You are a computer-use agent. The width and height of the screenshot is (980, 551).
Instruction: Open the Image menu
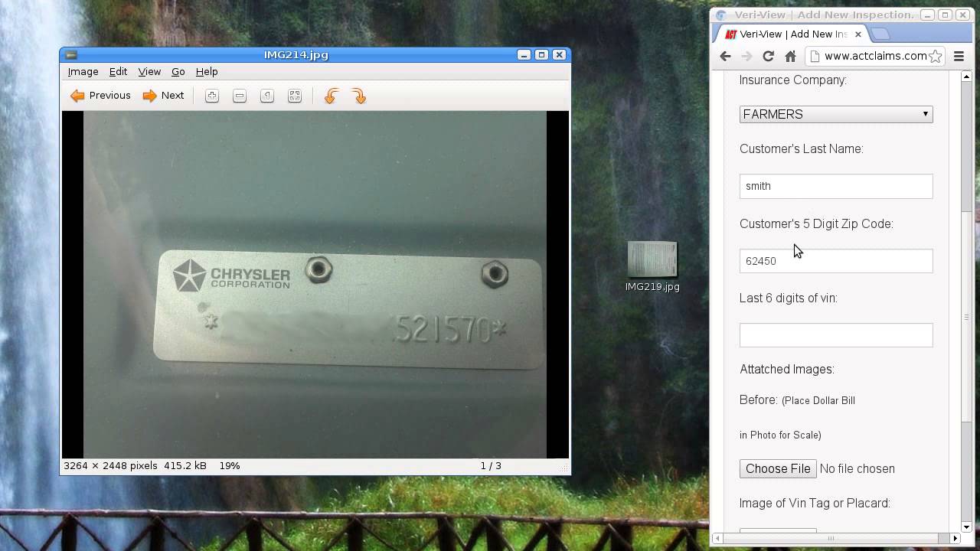83,71
